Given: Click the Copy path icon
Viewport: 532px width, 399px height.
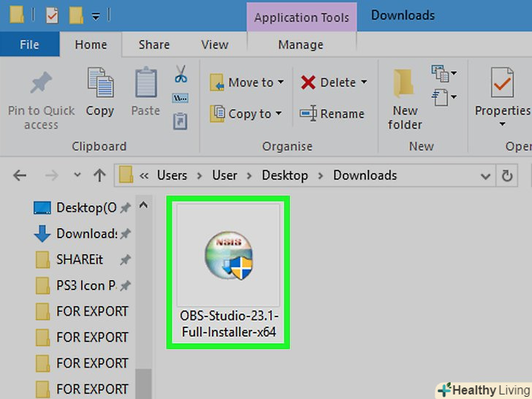Looking at the screenshot, I should (180, 99).
